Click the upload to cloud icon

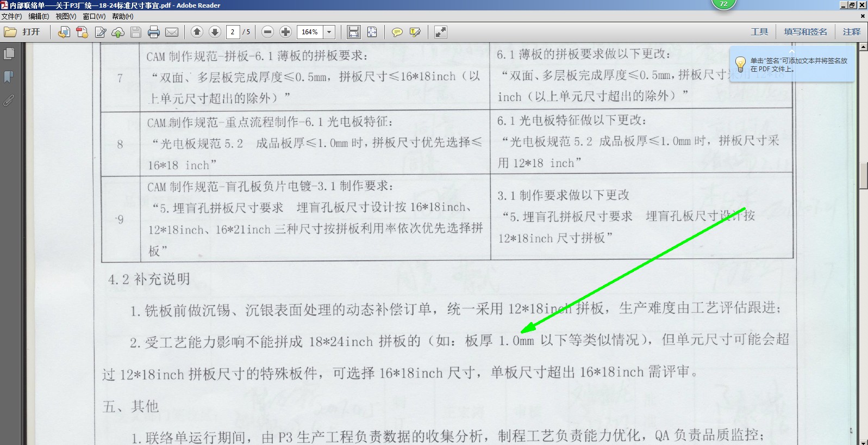pos(118,32)
